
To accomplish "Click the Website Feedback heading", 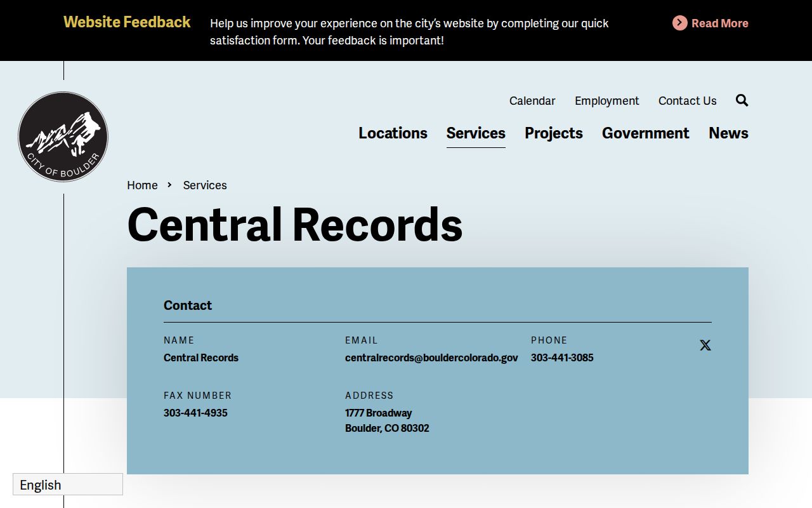I will pos(127,22).
